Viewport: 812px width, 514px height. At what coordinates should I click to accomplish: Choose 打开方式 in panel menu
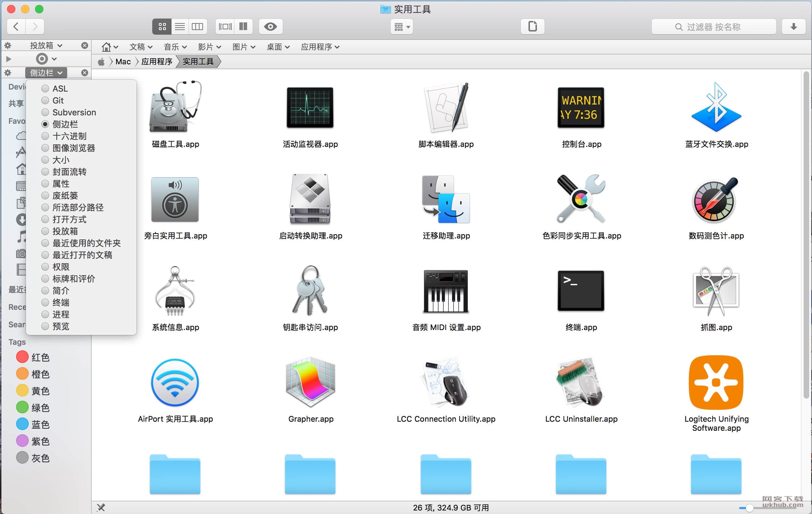(69, 219)
